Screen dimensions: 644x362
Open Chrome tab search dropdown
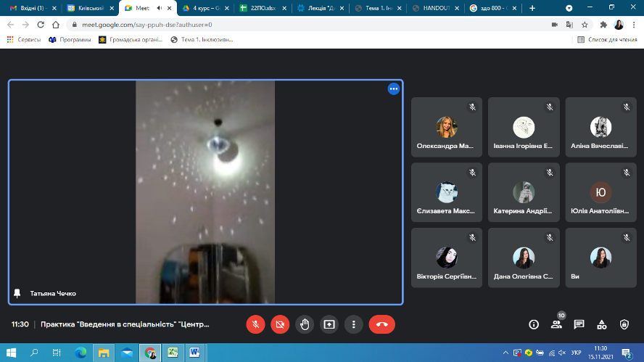point(569,8)
